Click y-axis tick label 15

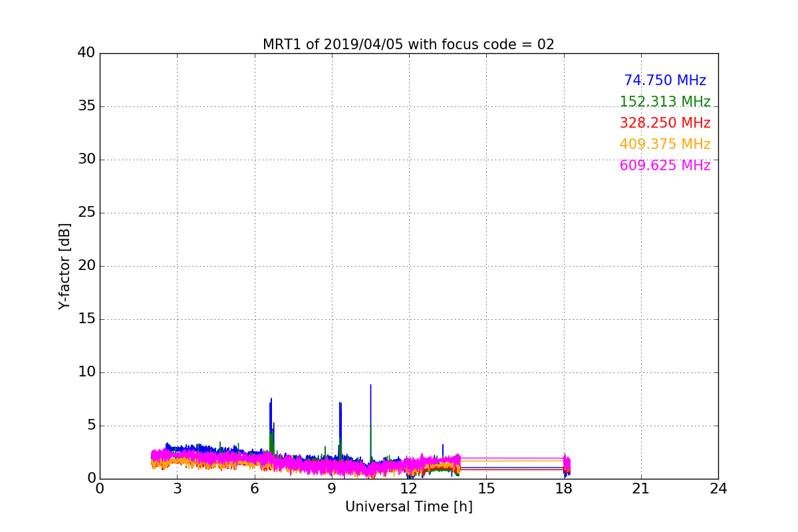(86, 319)
